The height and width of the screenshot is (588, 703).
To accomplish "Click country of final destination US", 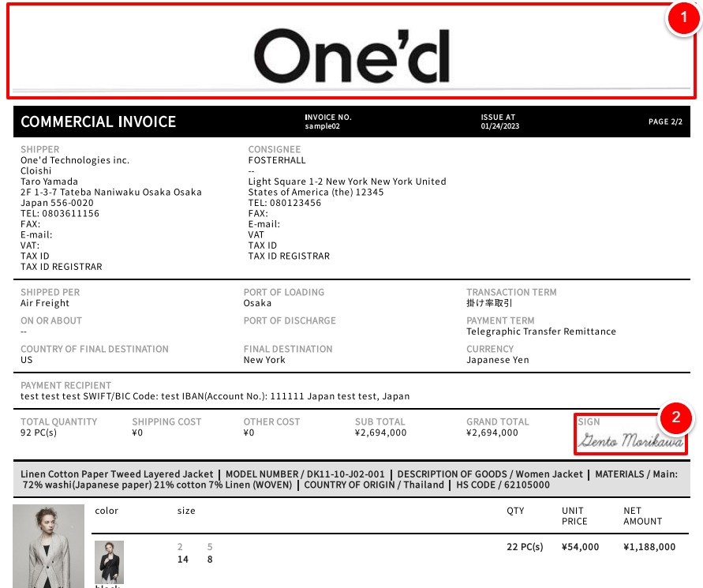I will (x=27, y=360).
